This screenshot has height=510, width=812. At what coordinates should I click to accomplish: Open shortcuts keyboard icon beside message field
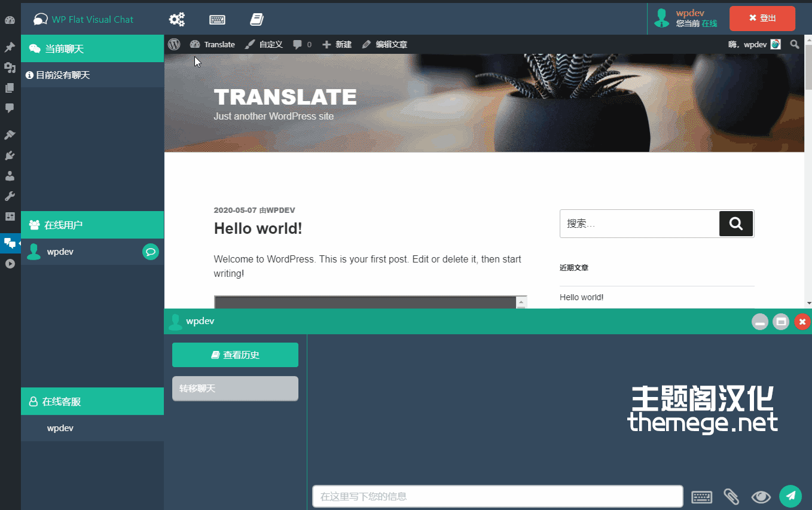(702, 497)
